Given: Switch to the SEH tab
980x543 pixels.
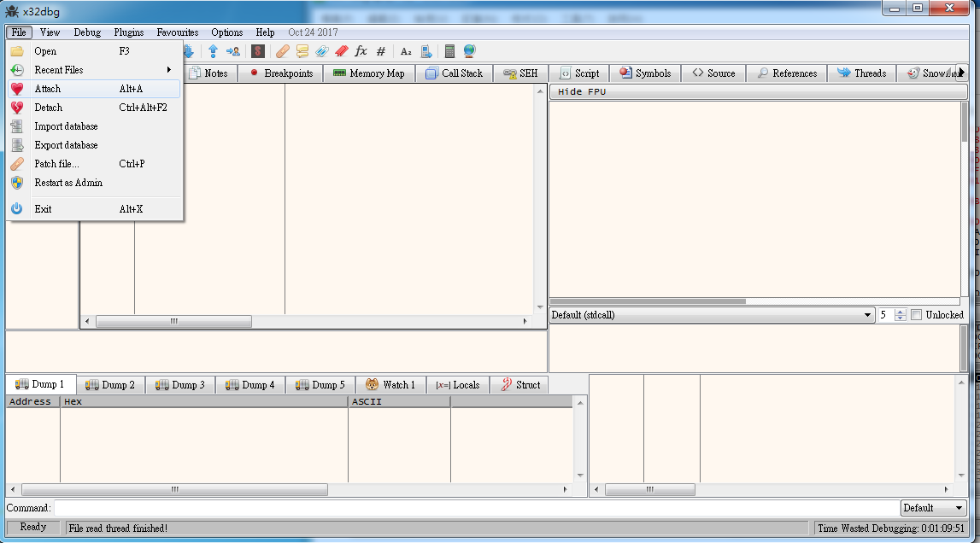Looking at the screenshot, I should (520, 73).
